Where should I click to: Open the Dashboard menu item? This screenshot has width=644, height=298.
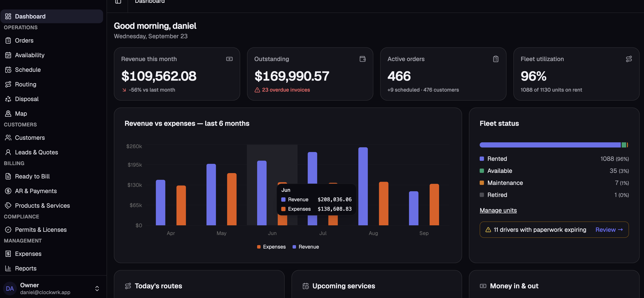(x=52, y=16)
